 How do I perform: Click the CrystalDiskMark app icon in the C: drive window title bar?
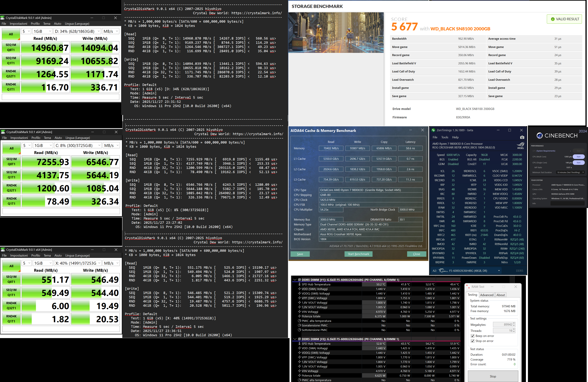[3, 132]
